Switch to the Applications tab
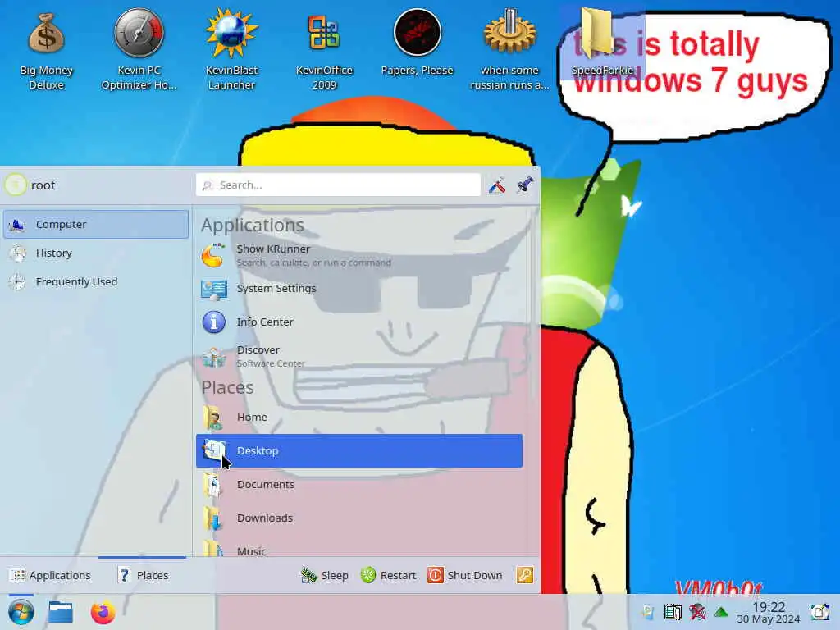840x630 pixels. 50,575
